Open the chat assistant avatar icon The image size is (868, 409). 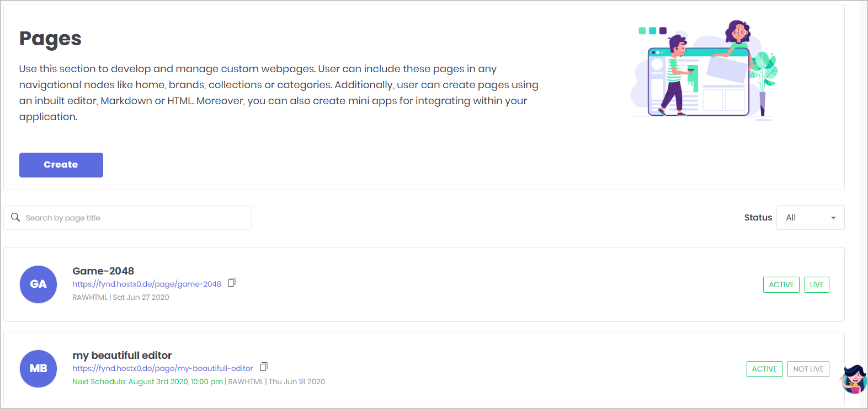coord(854,379)
